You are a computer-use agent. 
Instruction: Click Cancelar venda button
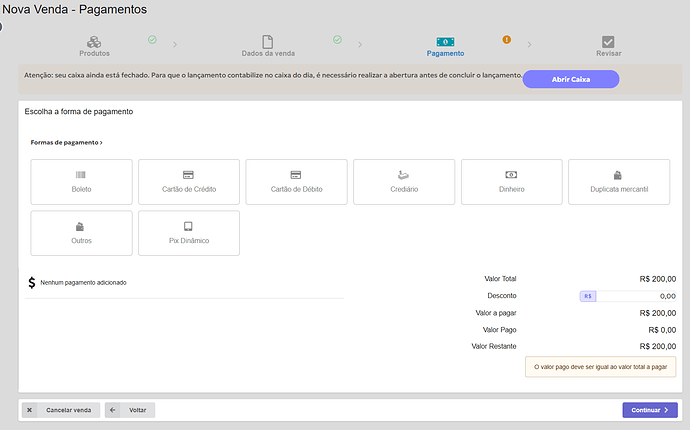tap(60, 410)
